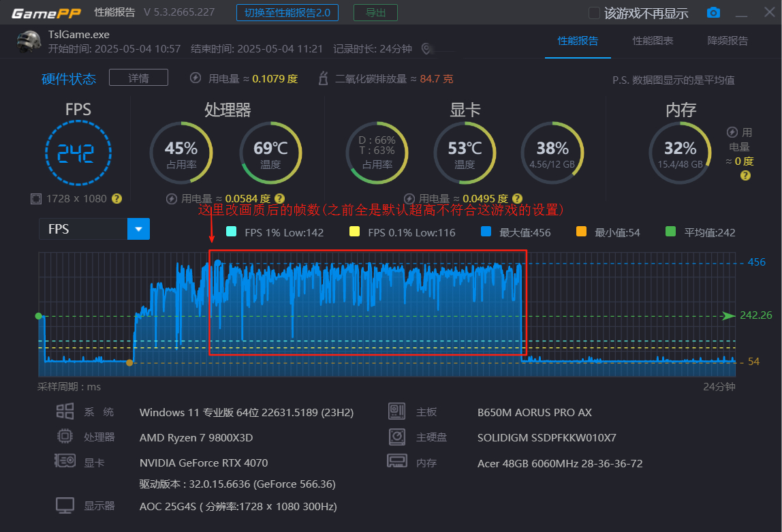Click the motherboard icon beside 主板
The height and width of the screenshot is (532, 782).
396,411
